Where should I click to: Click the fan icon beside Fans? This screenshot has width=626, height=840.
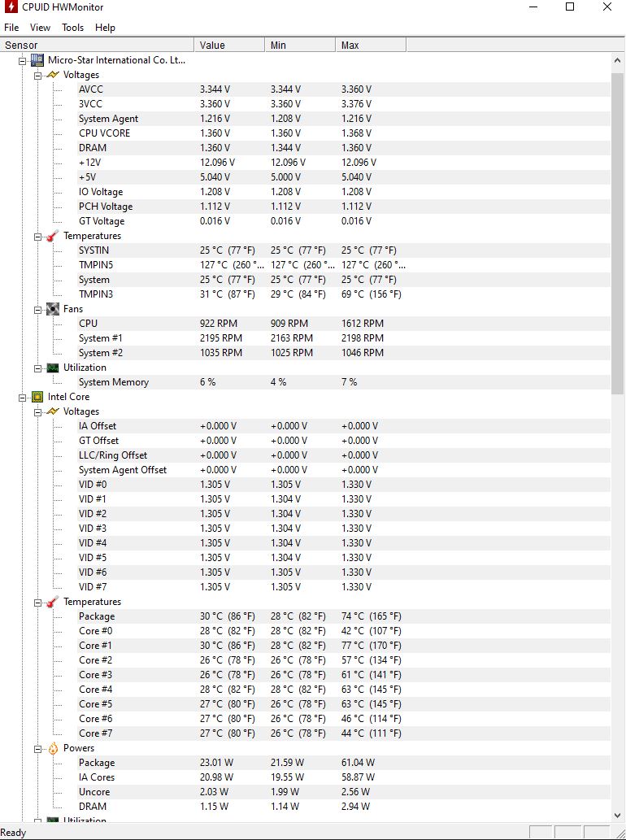53,309
